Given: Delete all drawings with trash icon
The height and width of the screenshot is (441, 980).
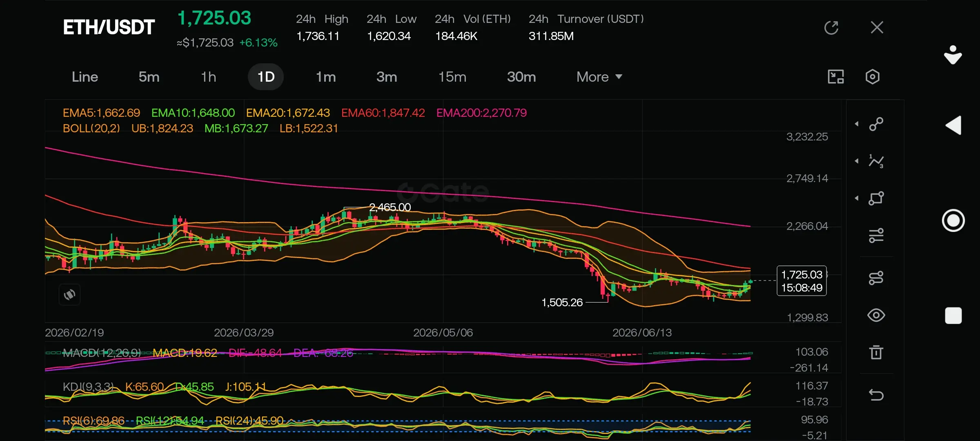Looking at the screenshot, I should point(876,352).
